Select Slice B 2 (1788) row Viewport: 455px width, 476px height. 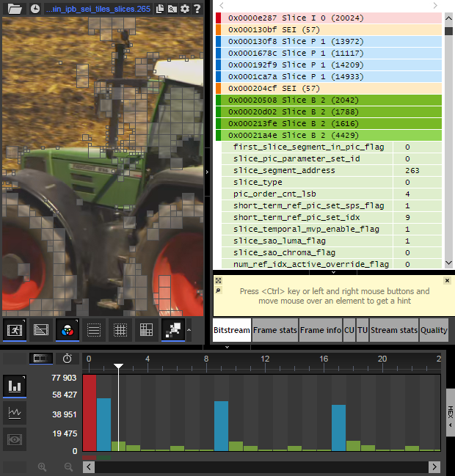[329, 111]
